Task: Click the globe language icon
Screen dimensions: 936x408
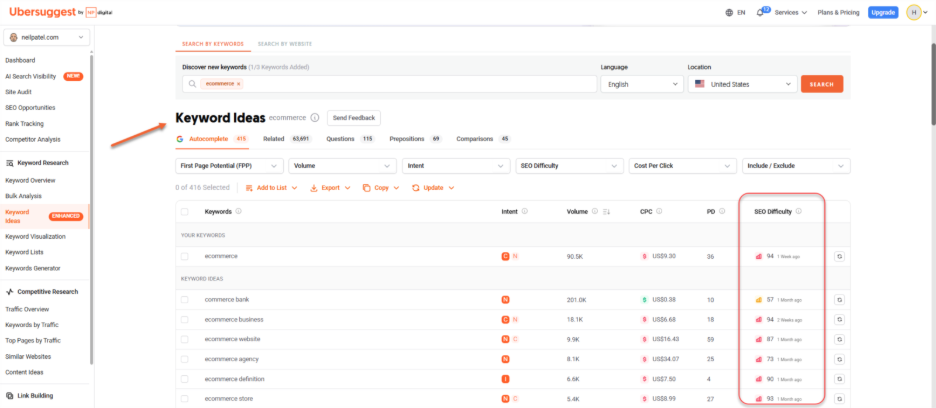Action: click(x=729, y=13)
